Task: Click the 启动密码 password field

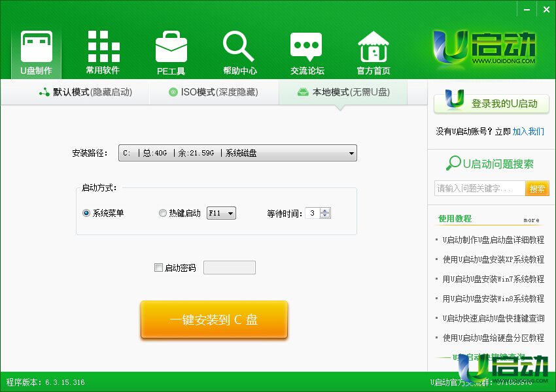Action: pos(230,267)
